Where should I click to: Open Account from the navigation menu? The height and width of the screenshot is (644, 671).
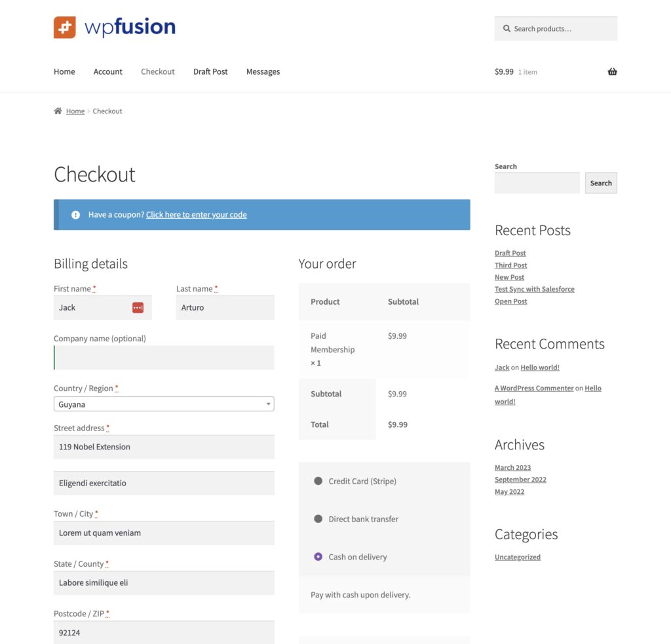point(108,71)
